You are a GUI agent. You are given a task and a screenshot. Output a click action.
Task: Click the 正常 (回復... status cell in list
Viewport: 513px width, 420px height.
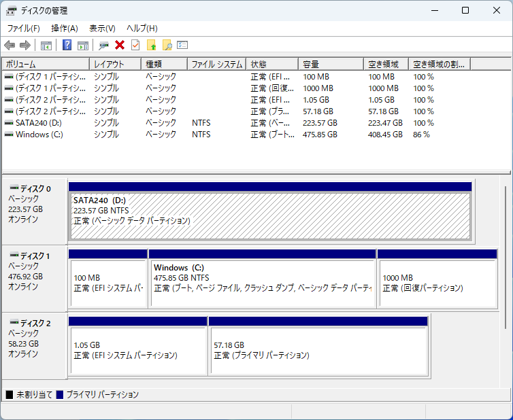272,88
